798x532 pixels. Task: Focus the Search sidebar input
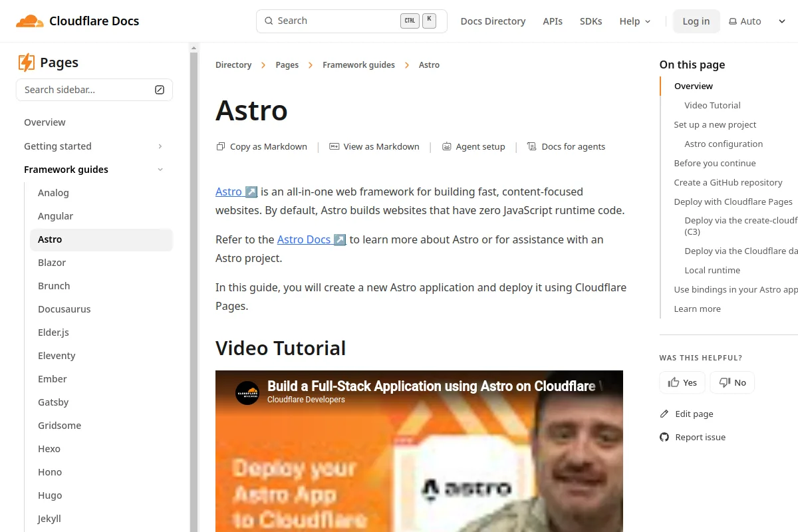point(94,90)
